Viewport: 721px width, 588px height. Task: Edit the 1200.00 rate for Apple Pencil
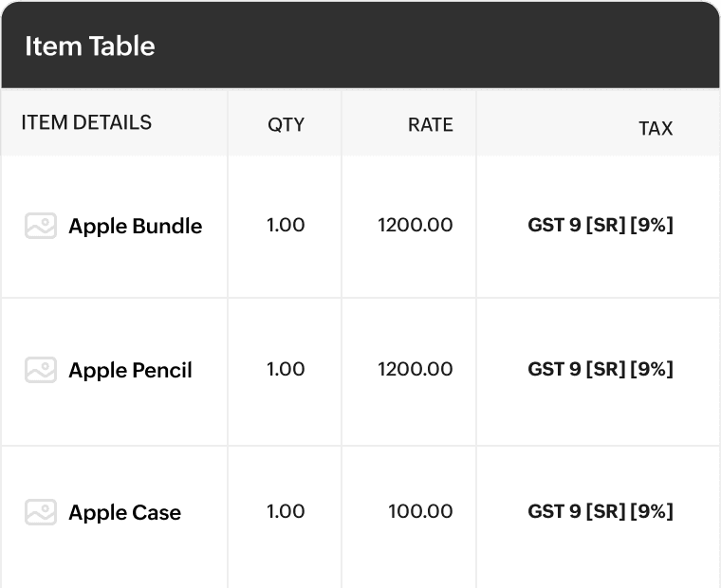click(415, 369)
